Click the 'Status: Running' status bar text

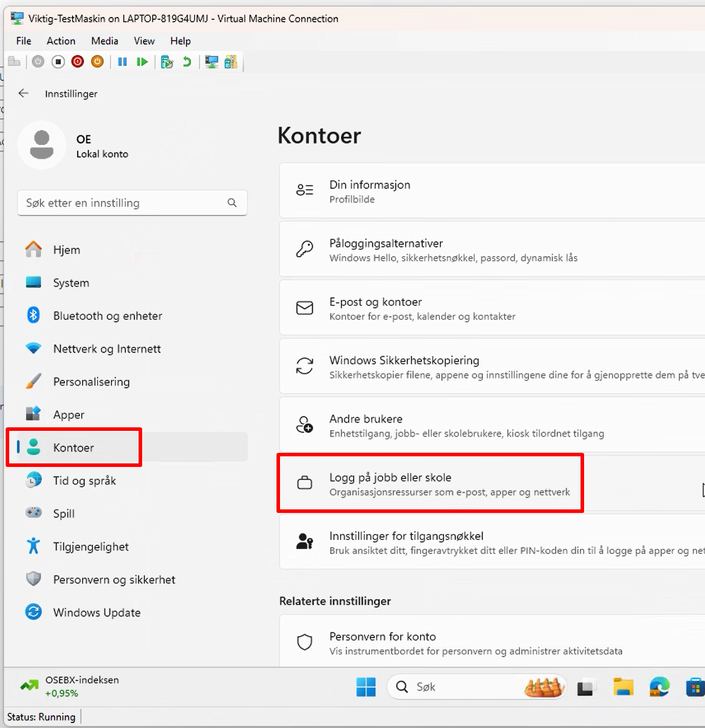[41, 717]
